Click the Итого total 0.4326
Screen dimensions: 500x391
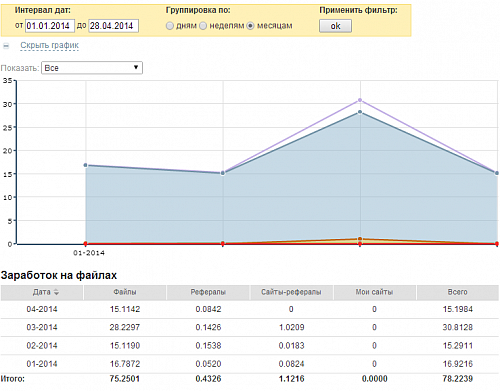pos(208,379)
